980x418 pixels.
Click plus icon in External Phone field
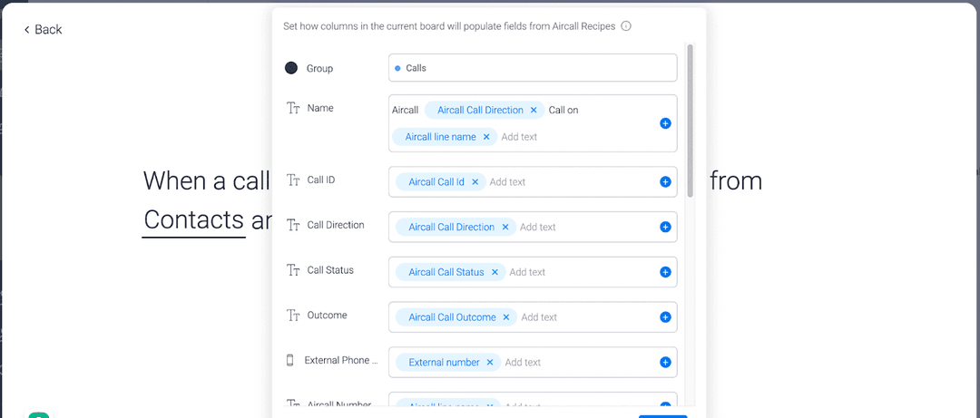tap(665, 363)
